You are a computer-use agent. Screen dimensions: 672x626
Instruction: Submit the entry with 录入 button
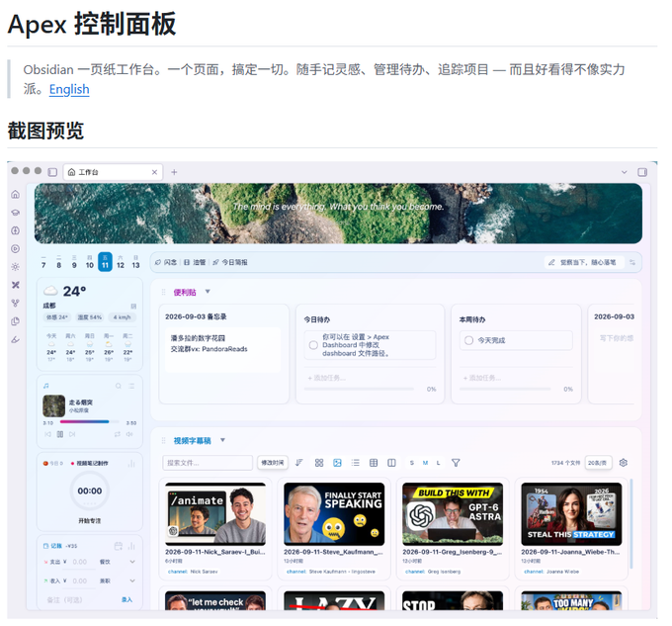tap(126, 599)
